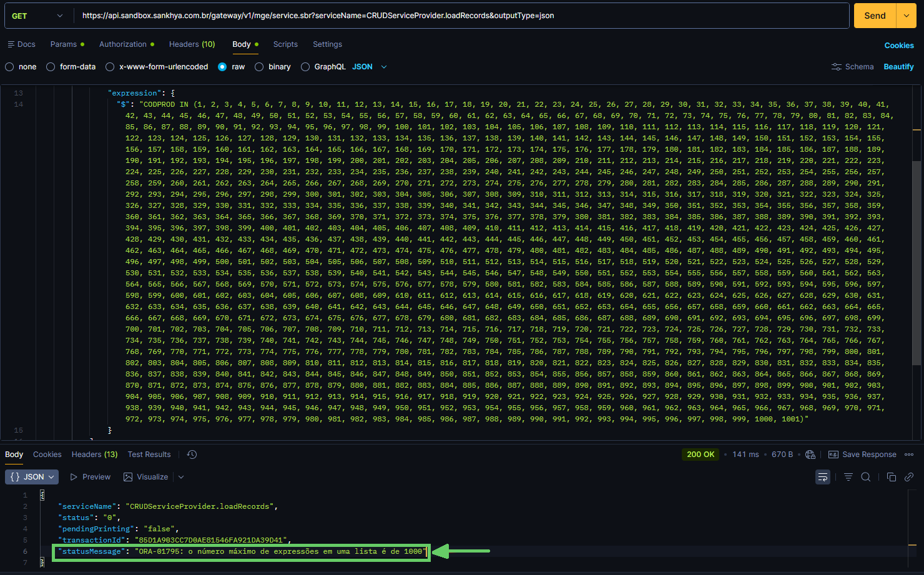Open more response options ellipsis
This screenshot has width=924, height=575.
tap(909, 455)
